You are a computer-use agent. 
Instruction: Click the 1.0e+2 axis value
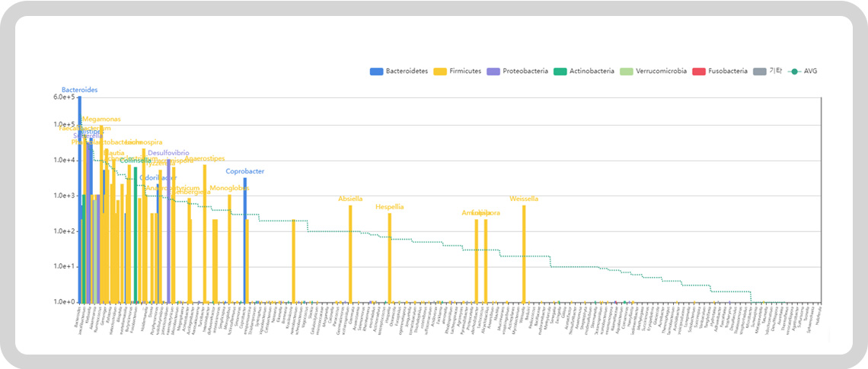pos(64,231)
